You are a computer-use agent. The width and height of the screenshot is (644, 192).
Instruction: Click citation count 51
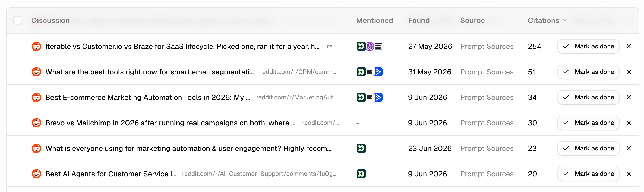(x=532, y=72)
